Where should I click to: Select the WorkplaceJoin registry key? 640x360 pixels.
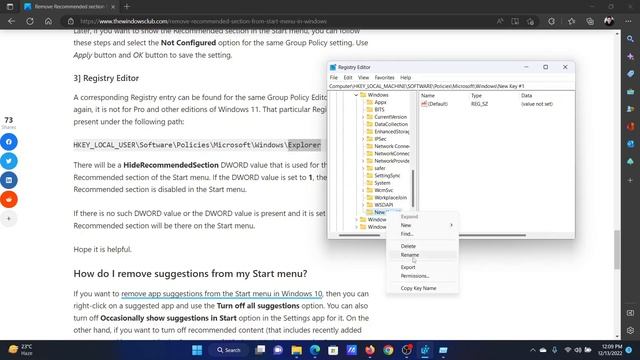(x=390, y=198)
